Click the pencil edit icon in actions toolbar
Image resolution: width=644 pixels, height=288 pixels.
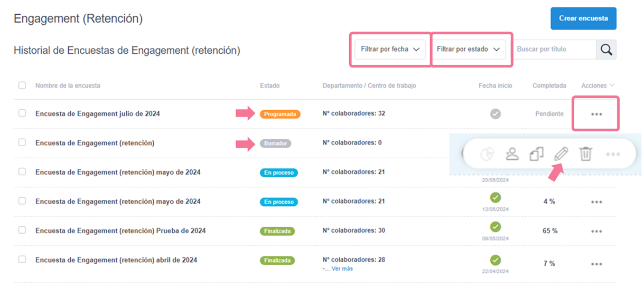561,154
